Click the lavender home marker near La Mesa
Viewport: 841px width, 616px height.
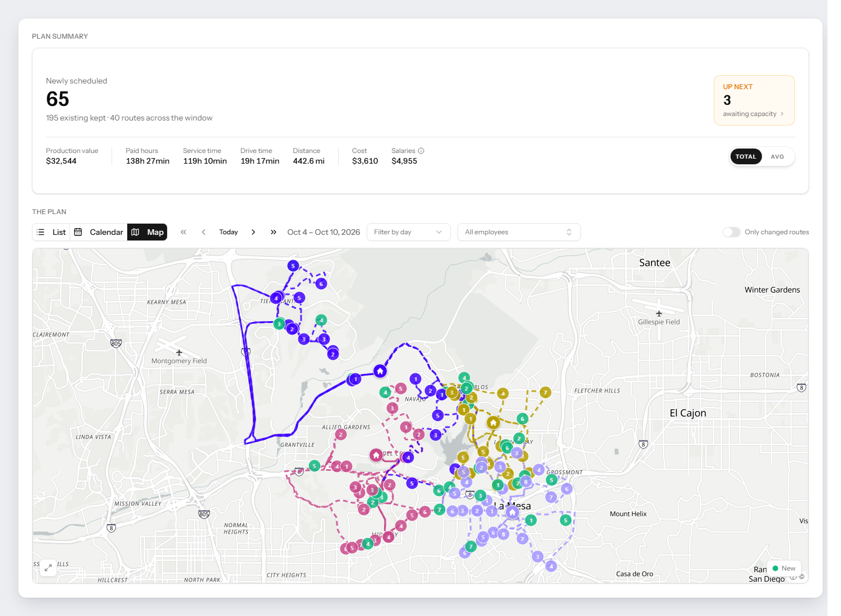tap(512, 512)
